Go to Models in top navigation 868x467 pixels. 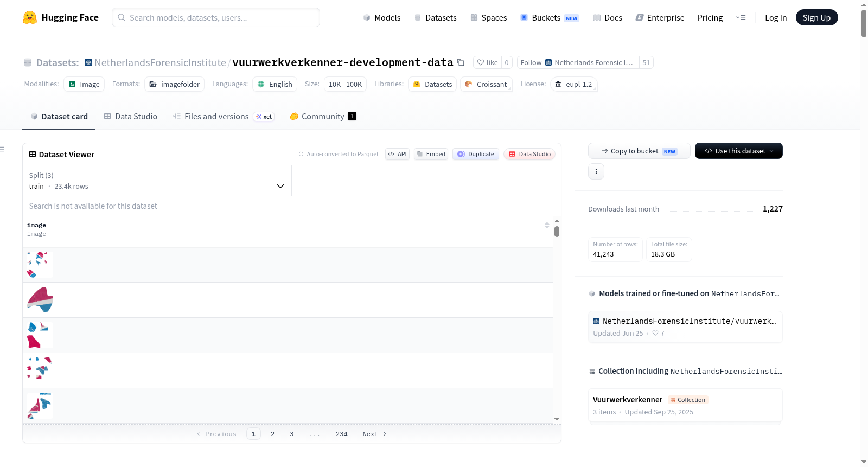(x=381, y=17)
